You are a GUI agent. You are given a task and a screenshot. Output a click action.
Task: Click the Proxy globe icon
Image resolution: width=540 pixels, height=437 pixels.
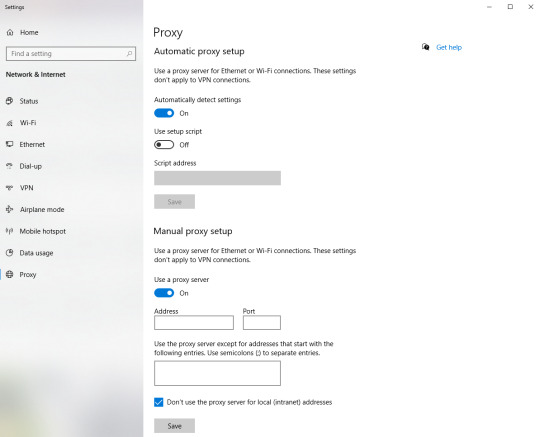(10, 274)
